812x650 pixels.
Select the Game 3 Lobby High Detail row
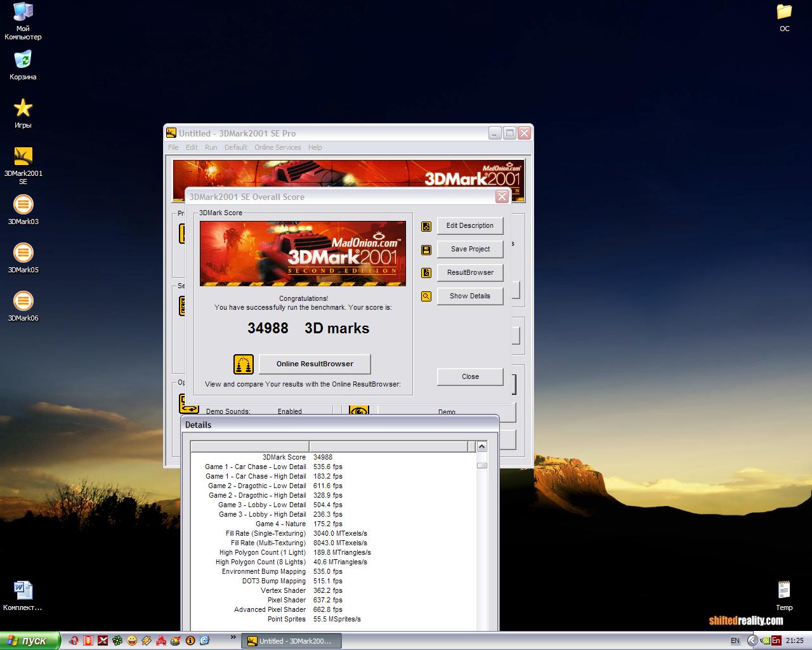tap(333, 515)
